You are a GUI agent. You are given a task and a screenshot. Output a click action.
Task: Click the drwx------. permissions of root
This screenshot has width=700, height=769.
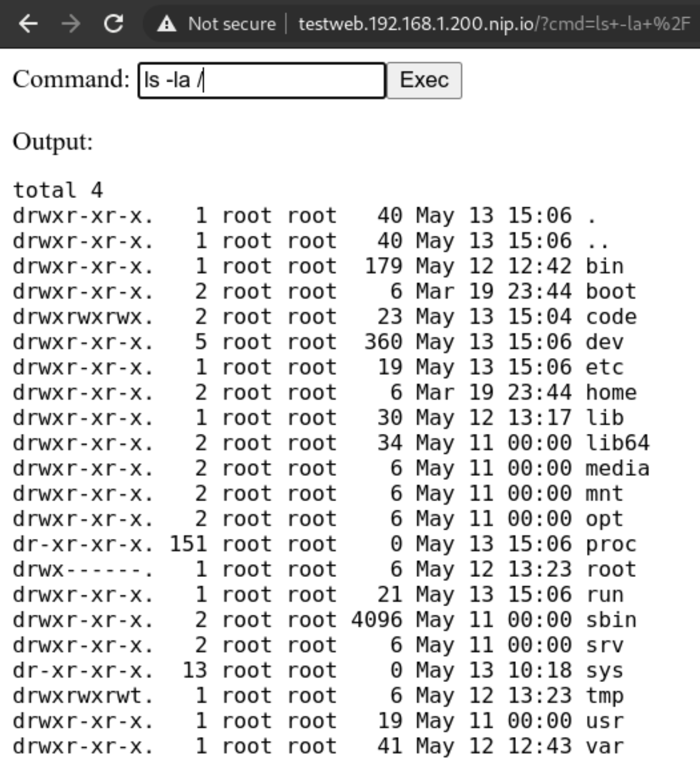pyautogui.click(x=83, y=569)
